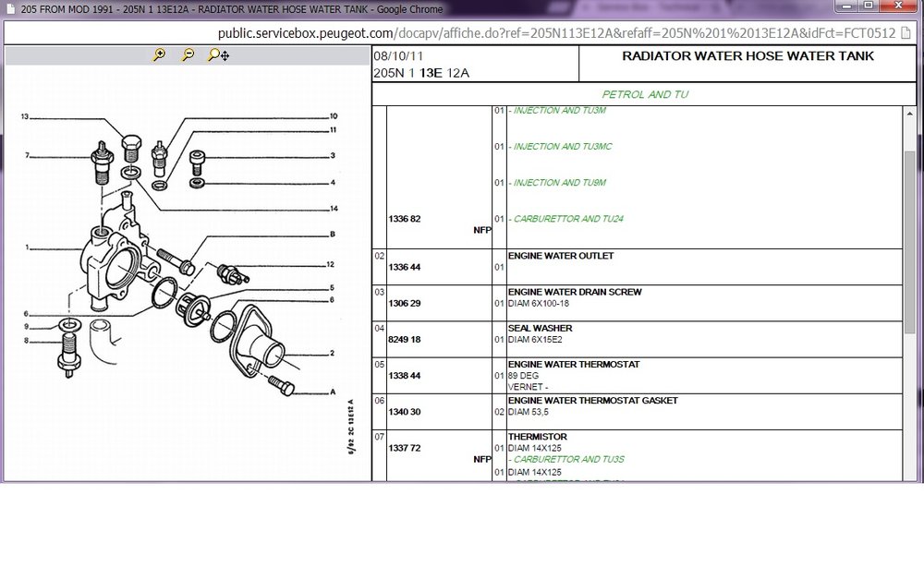Click INJECTION AND TU9M variant text
This screenshot has width=924, height=579.
point(557,183)
